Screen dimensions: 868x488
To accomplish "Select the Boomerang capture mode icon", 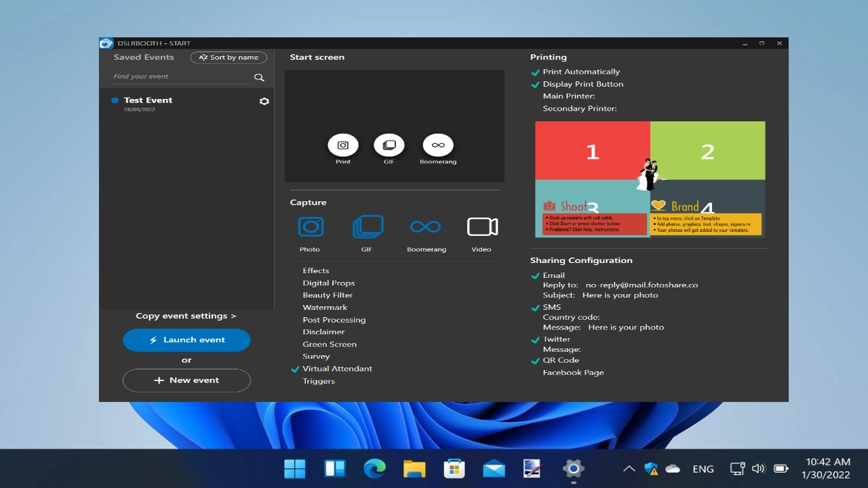I will 426,227.
